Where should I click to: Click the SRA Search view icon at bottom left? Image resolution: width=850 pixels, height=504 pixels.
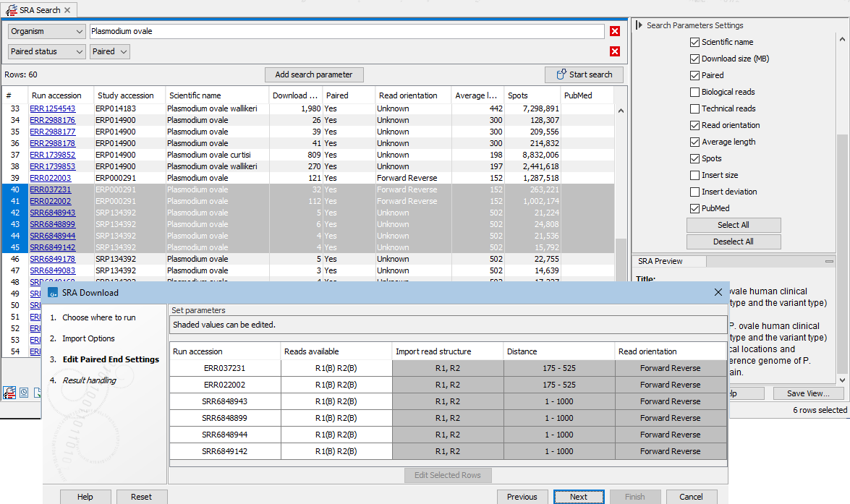(x=9, y=393)
